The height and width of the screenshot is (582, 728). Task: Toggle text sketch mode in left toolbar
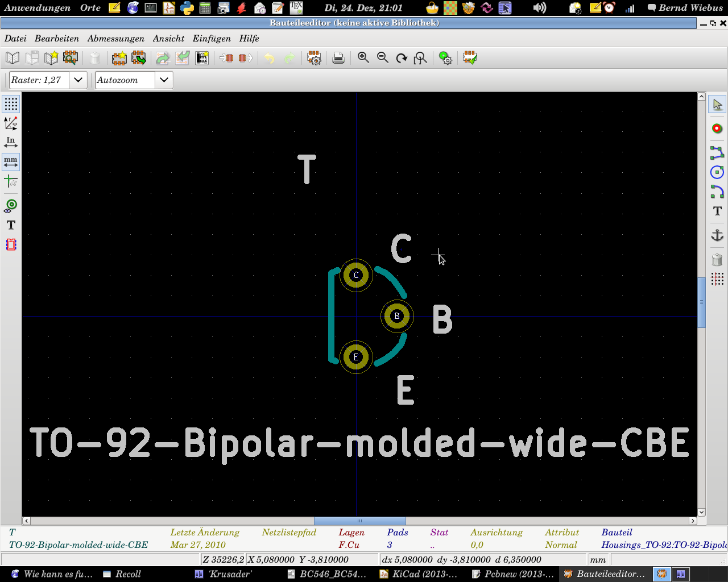tap(11, 225)
